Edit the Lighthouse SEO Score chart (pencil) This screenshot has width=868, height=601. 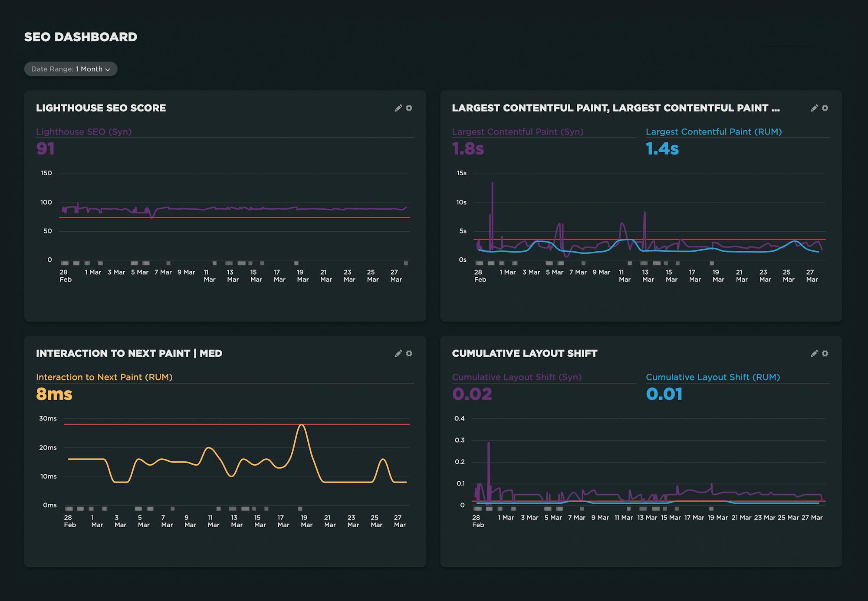pos(398,108)
